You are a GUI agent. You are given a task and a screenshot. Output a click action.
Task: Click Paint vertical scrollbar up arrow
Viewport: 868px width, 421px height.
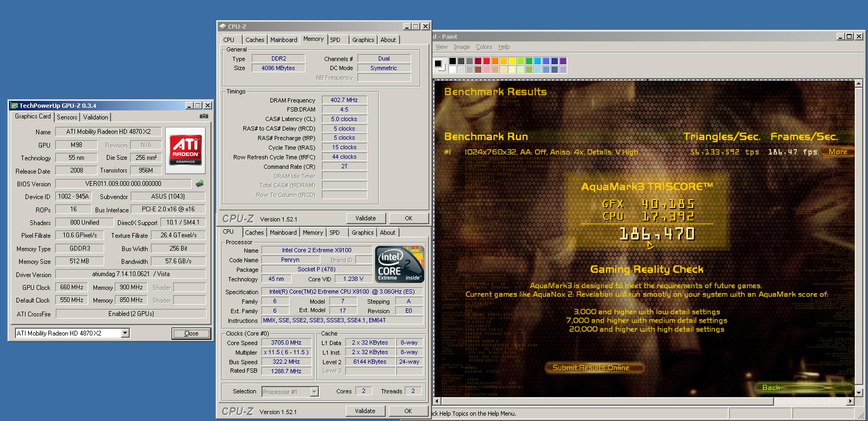(859, 83)
